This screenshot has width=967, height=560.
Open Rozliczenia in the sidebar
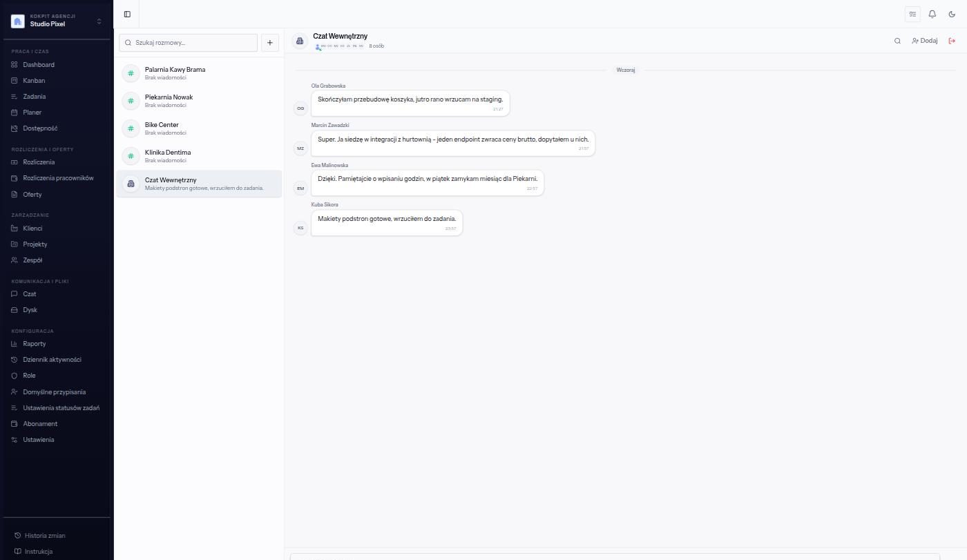coord(57,162)
